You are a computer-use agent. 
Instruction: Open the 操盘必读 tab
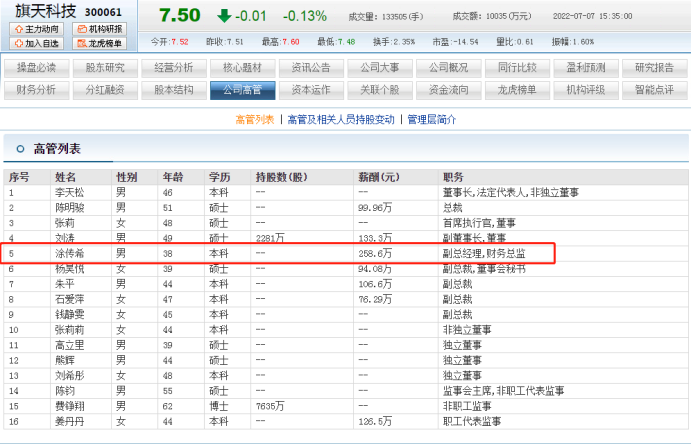[x=36, y=68]
